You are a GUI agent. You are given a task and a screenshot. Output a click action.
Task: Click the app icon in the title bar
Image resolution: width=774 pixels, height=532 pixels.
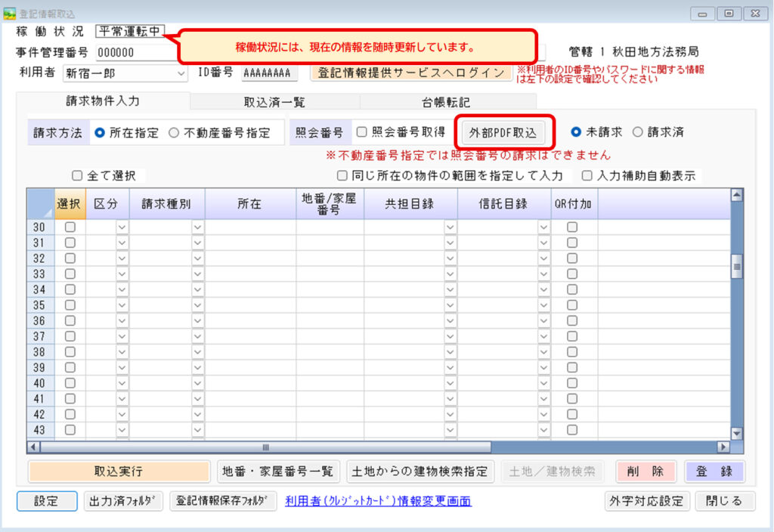pos(10,14)
